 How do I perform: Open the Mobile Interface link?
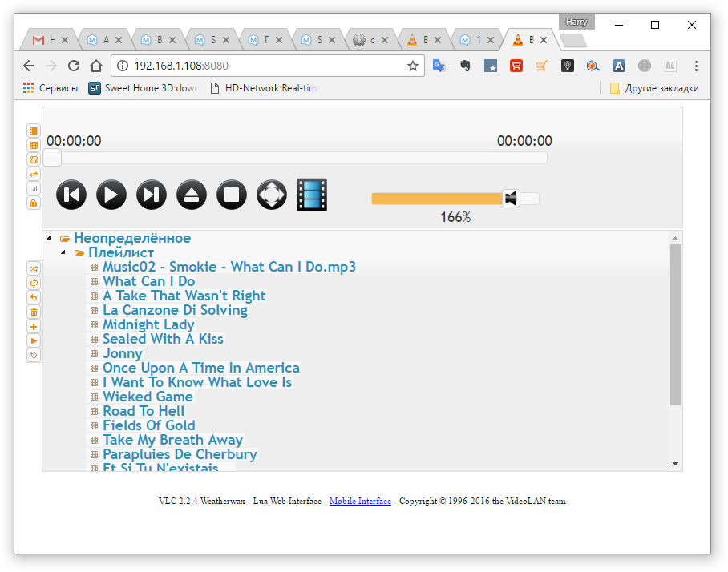[x=360, y=502]
